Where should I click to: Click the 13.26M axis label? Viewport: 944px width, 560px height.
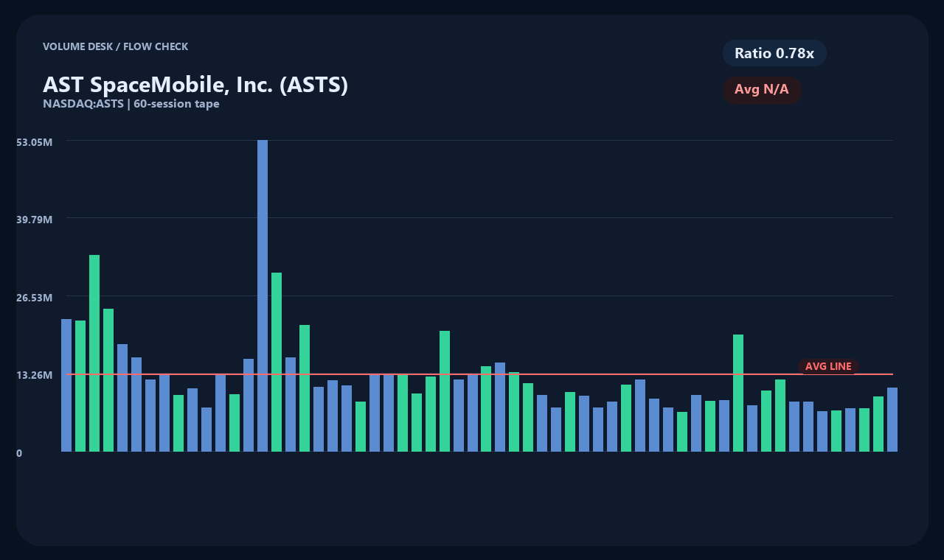(34, 375)
